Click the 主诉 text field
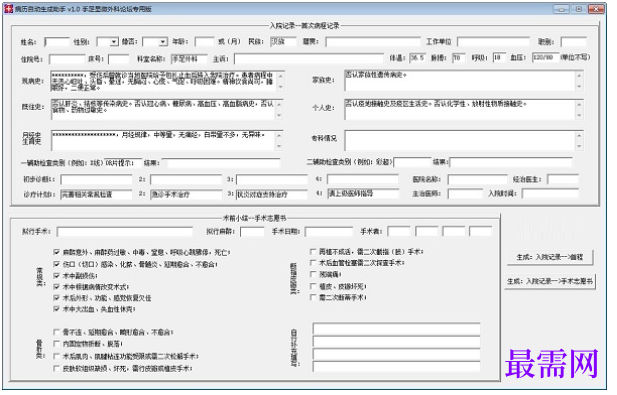 pos(308,59)
